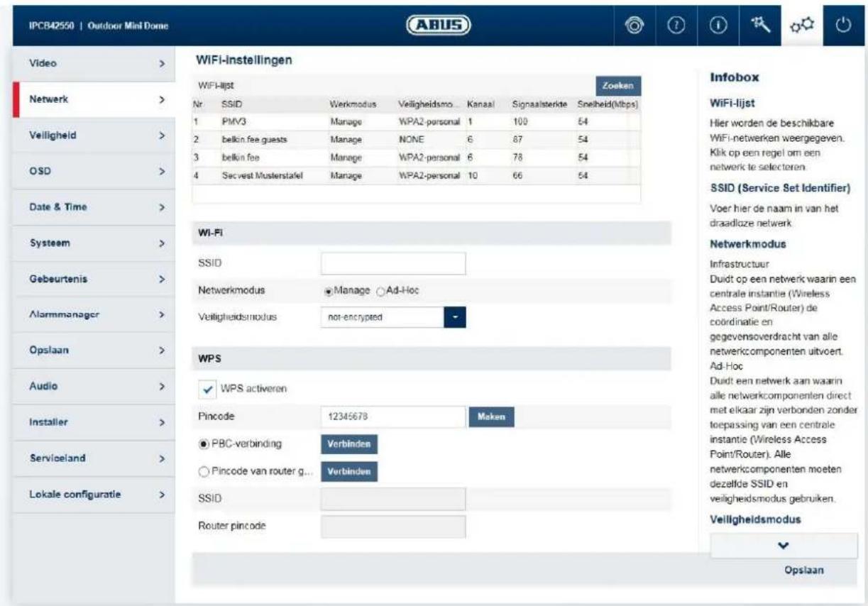Open the Serviceland menu item
The width and height of the screenshot is (868, 606).
(94, 458)
